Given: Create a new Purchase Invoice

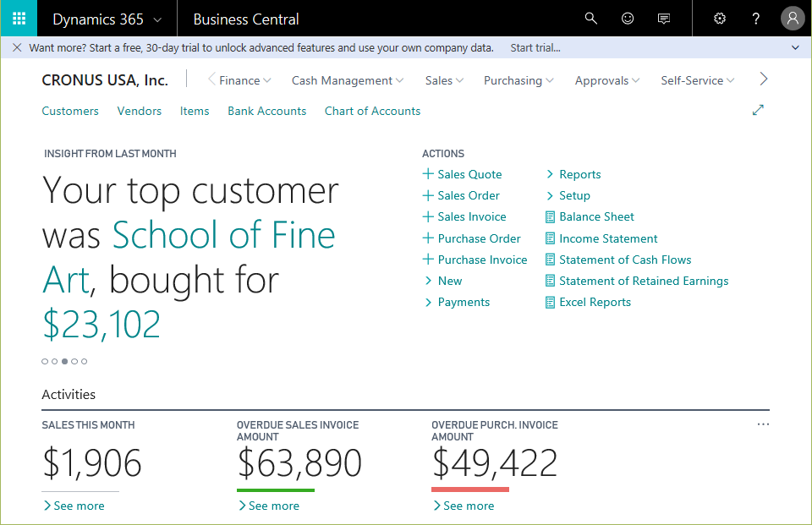Looking at the screenshot, I should coord(475,260).
